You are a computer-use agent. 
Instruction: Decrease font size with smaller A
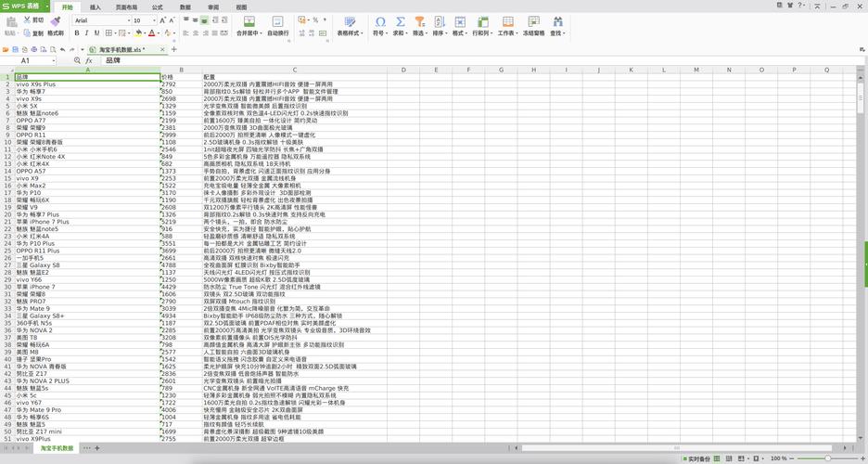(x=172, y=20)
